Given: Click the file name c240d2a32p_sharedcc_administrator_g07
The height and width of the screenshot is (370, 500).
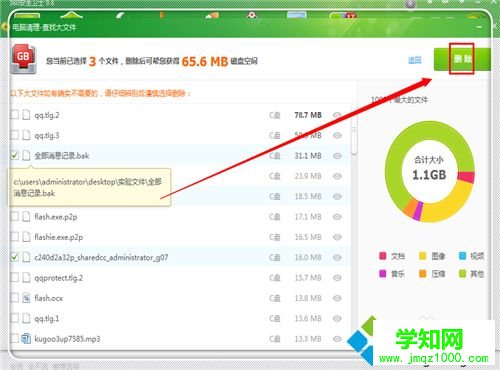Looking at the screenshot, I should pyautogui.click(x=101, y=258).
